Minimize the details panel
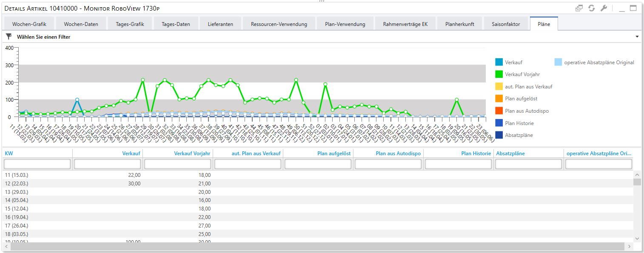The image size is (644, 253). (621, 8)
